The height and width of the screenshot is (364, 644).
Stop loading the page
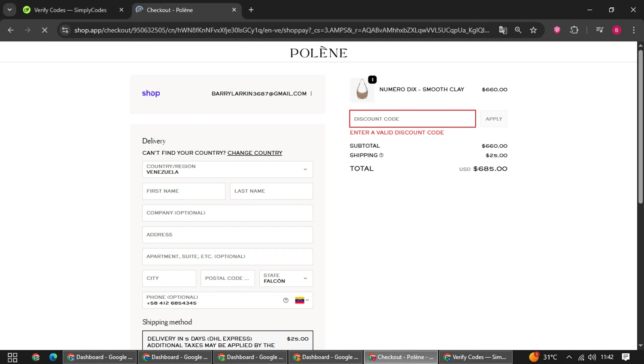(45, 30)
